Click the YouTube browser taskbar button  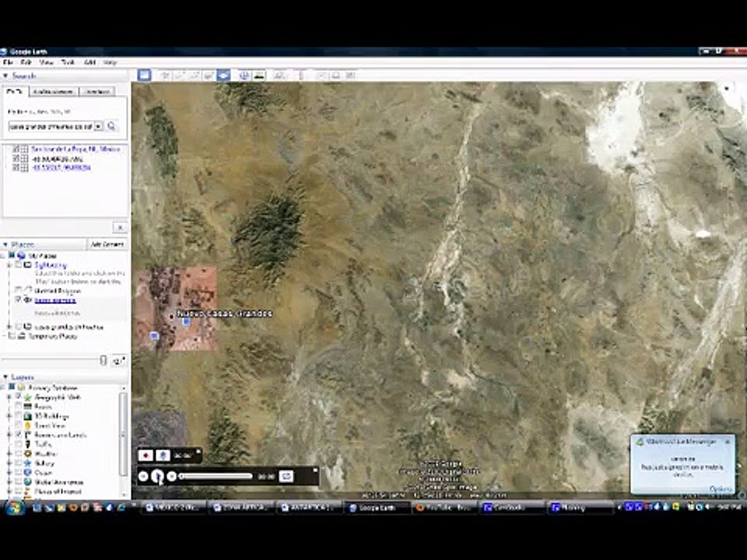445,508
